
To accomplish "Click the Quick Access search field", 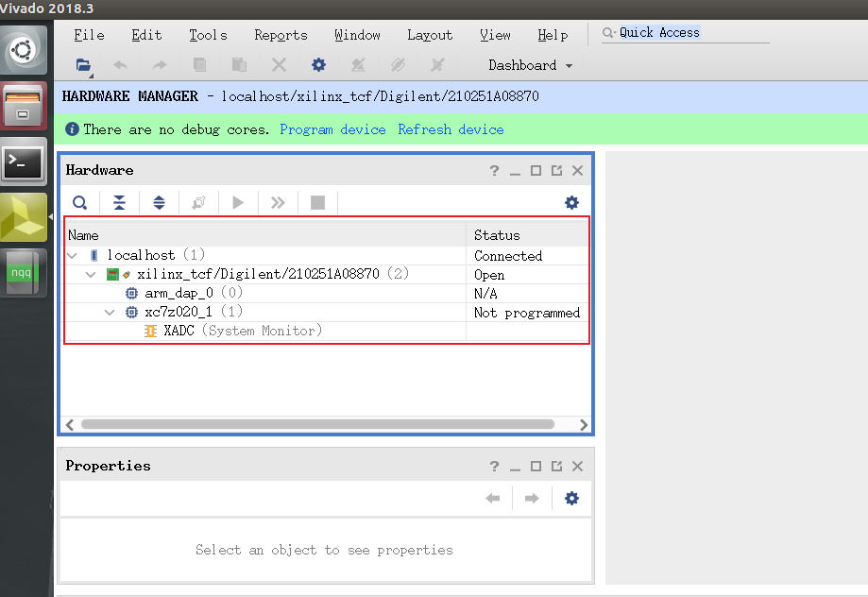I will [x=689, y=33].
